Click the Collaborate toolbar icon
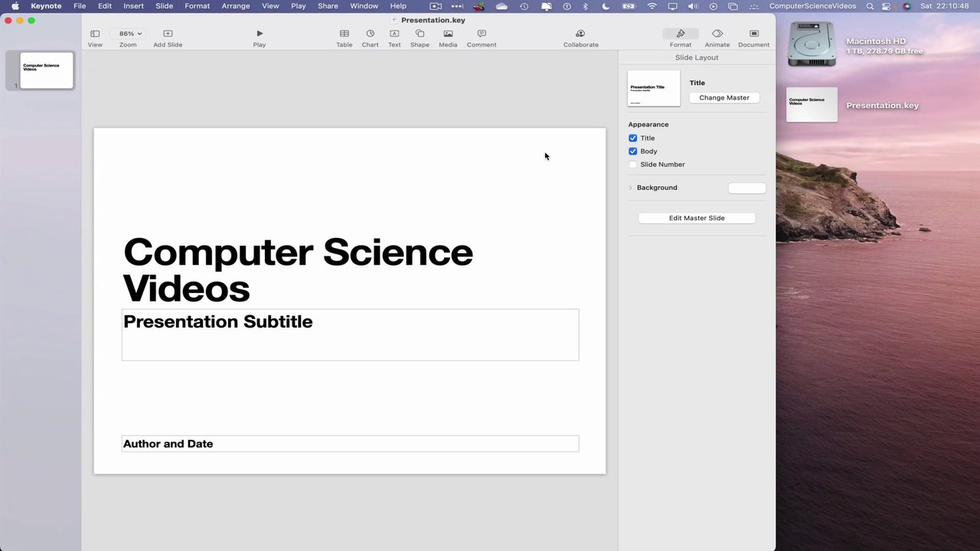Image resolution: width=980 pixels, height=551 pixels. [580, 34]
